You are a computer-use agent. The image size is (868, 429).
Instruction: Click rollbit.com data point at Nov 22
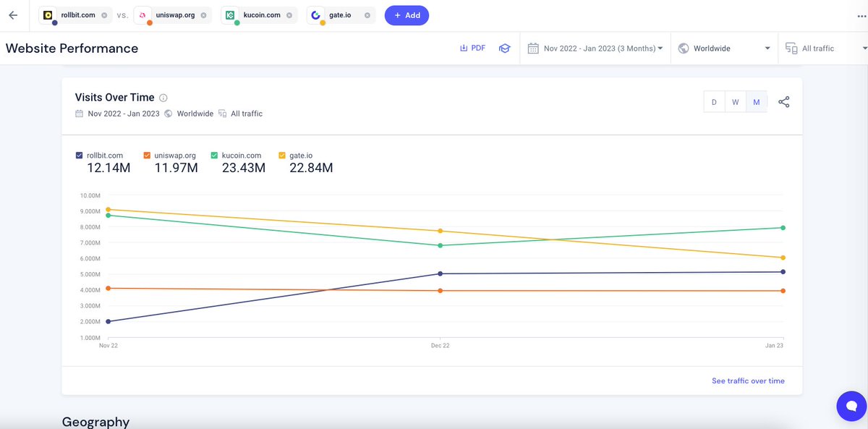pyautogui.click(x=108, y=321)
